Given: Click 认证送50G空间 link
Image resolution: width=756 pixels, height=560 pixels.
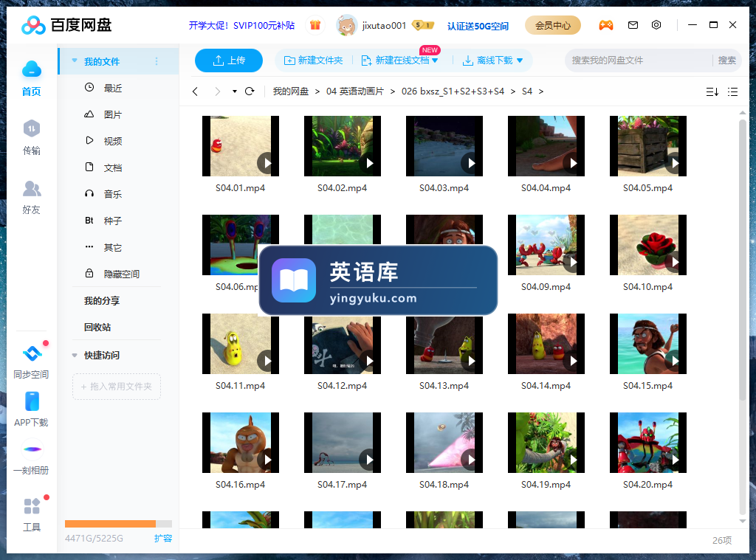Looking at the screenshot, I should click(x=478, y=26).
